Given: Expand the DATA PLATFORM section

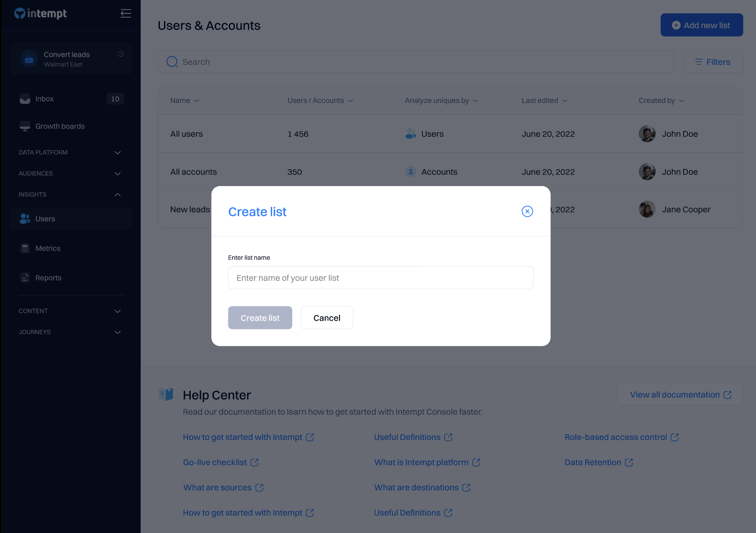Looking at the screenshot, I should [x=117, y=153].
